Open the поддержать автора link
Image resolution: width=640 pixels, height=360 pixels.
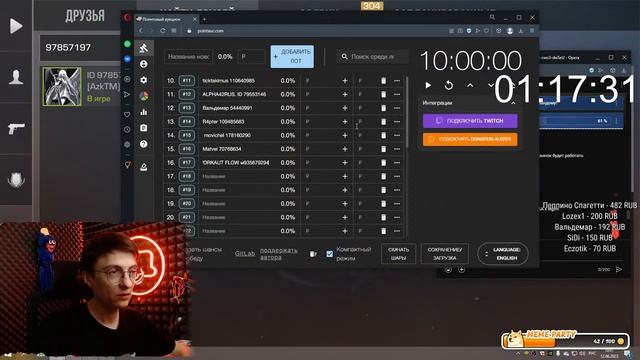[279, 254]
